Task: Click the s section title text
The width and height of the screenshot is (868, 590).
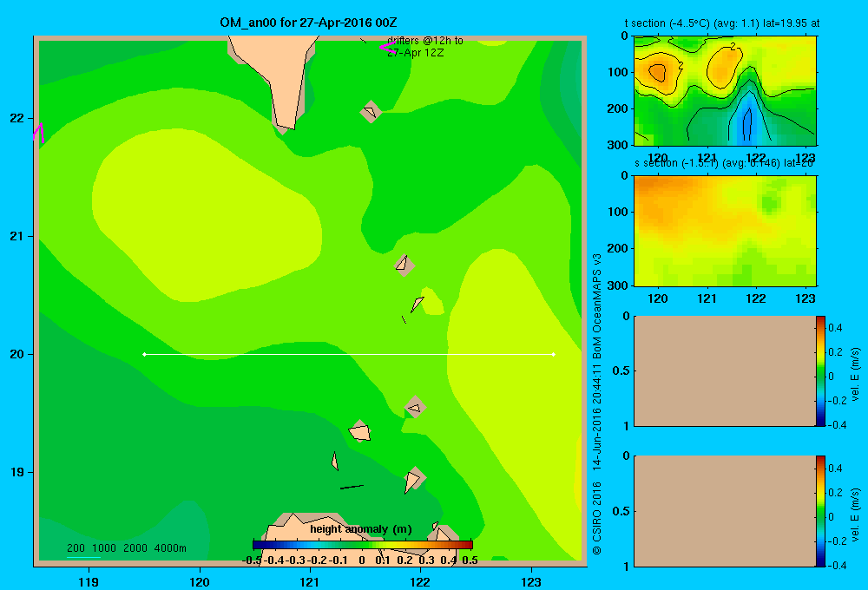Action: 724,163
